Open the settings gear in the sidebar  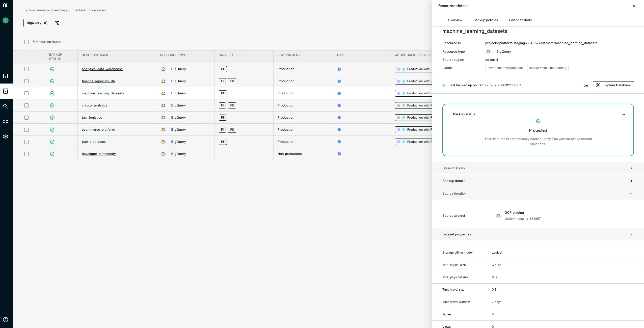[x=6, y=136]
